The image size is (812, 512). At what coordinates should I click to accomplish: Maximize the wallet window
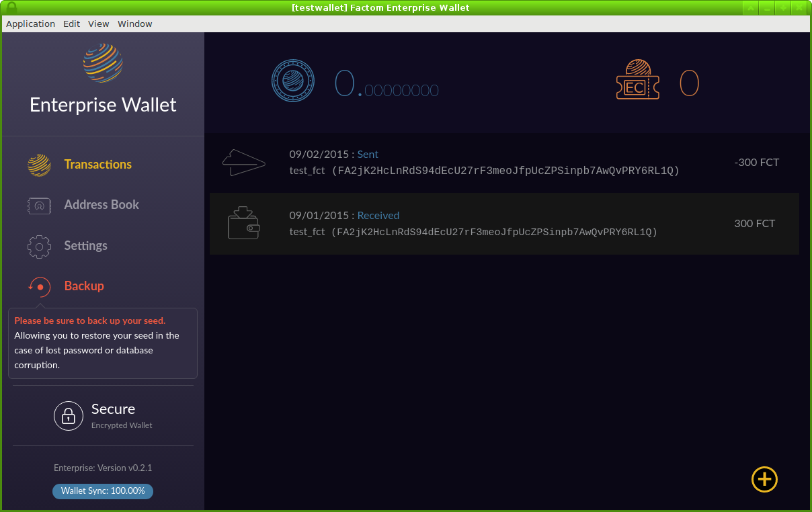point(783,8)
